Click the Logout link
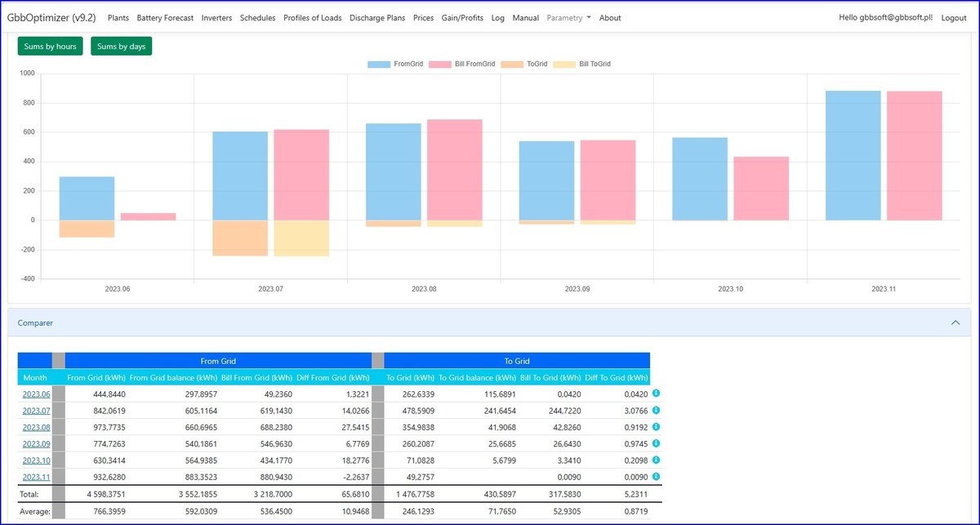This screenshot has width=980, height=525. click(954, 18)
